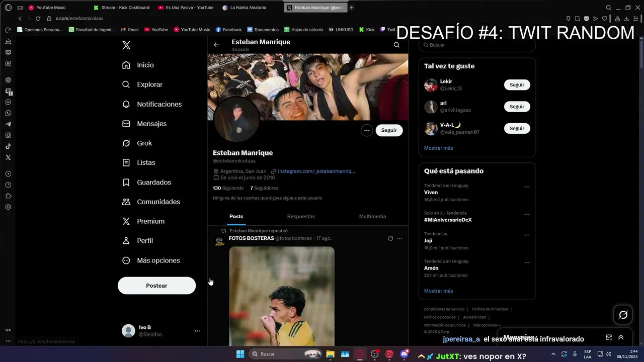Open the profile three-dot more options button
The height and width of the screenshot is (362, 644).
pyautogui.click(x=367, y=130)
